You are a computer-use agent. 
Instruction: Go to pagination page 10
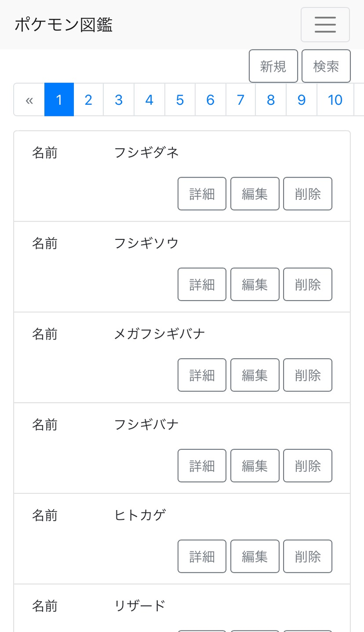coord(335,100)
